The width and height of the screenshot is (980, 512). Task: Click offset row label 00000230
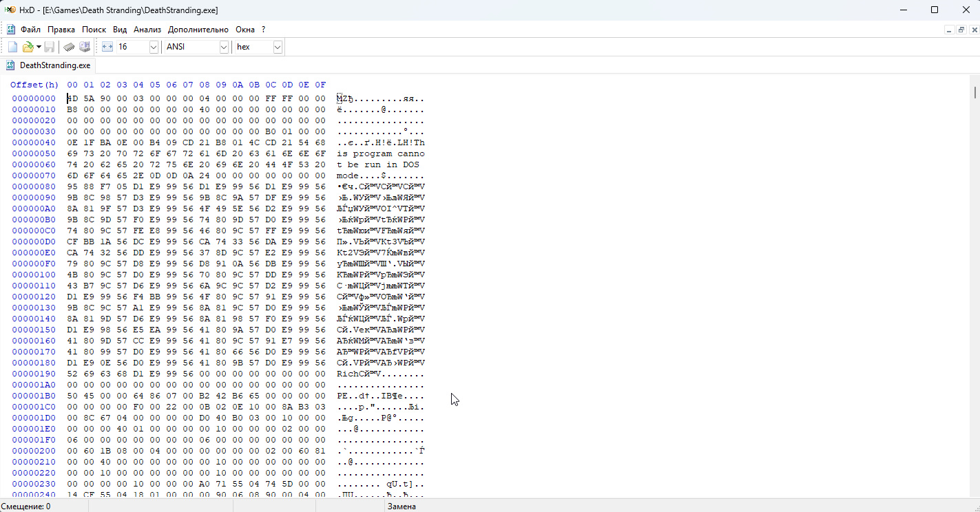[34, 484]
